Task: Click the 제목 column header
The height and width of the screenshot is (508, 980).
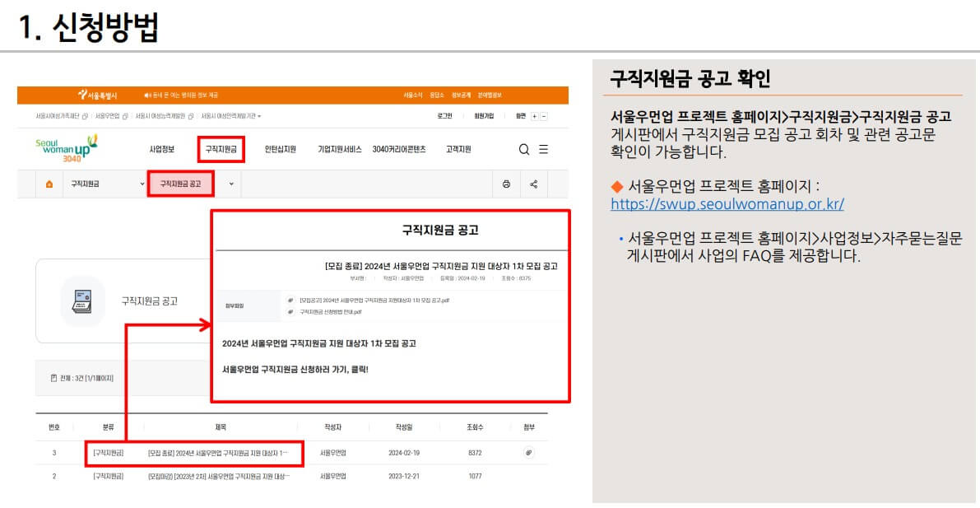Action: [x=221, y=427]
